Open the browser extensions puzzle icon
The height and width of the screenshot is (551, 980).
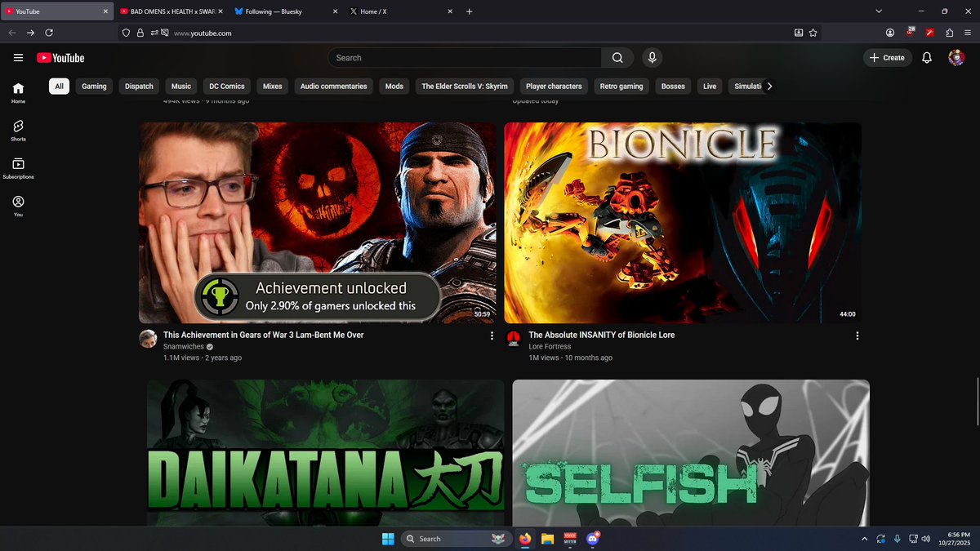coord(949,33)
